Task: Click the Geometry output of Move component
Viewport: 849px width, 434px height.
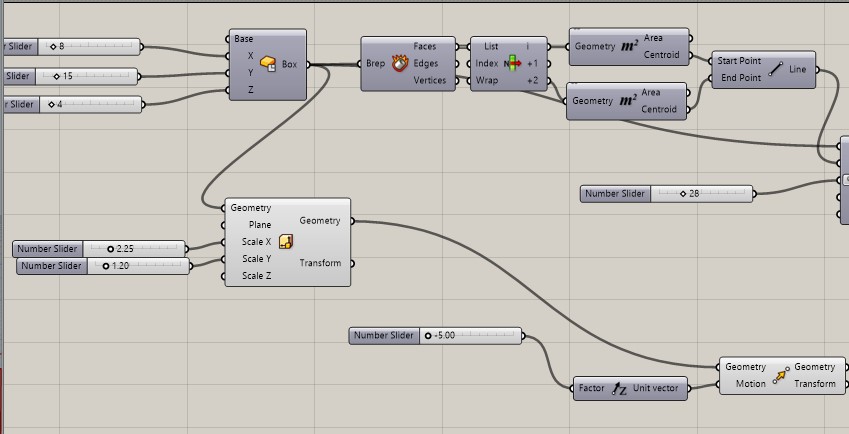Action: [x=815, y=367]
